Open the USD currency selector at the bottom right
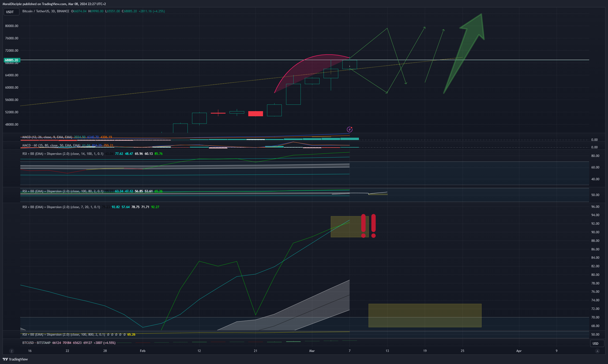 pos(597,343)
